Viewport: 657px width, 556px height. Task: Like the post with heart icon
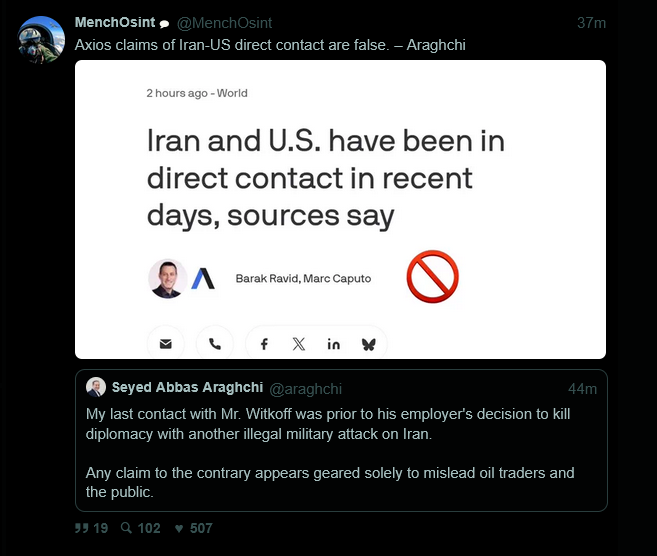point(179,528)
